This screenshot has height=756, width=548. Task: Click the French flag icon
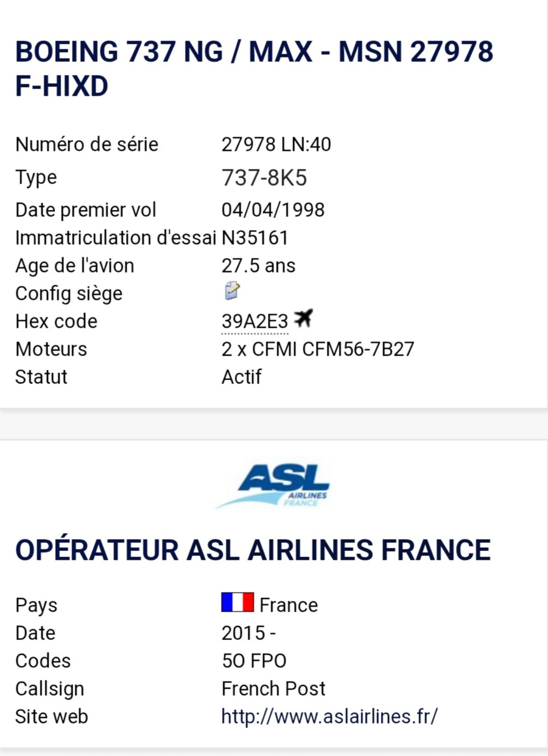[x=237, y=603]
